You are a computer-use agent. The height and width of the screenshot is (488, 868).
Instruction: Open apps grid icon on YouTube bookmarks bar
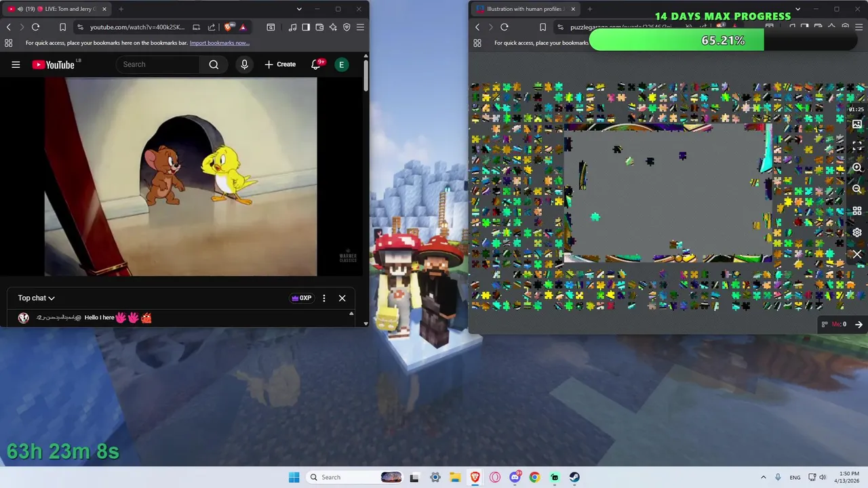click(8, 43)
